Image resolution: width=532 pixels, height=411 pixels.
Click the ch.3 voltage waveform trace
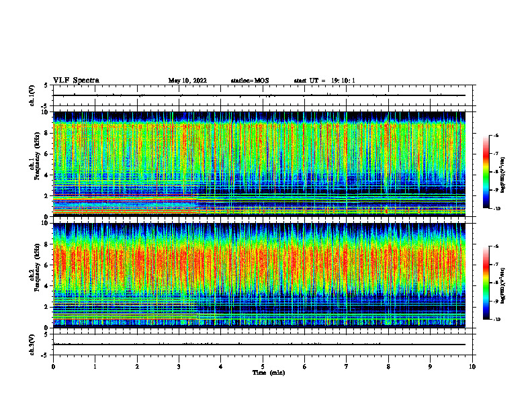point(259,345)
